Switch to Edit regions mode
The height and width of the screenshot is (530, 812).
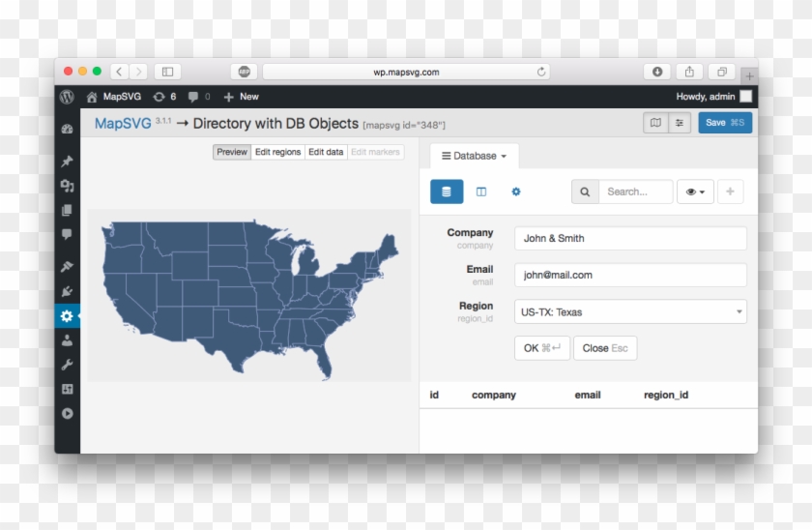tap(278, 152)
